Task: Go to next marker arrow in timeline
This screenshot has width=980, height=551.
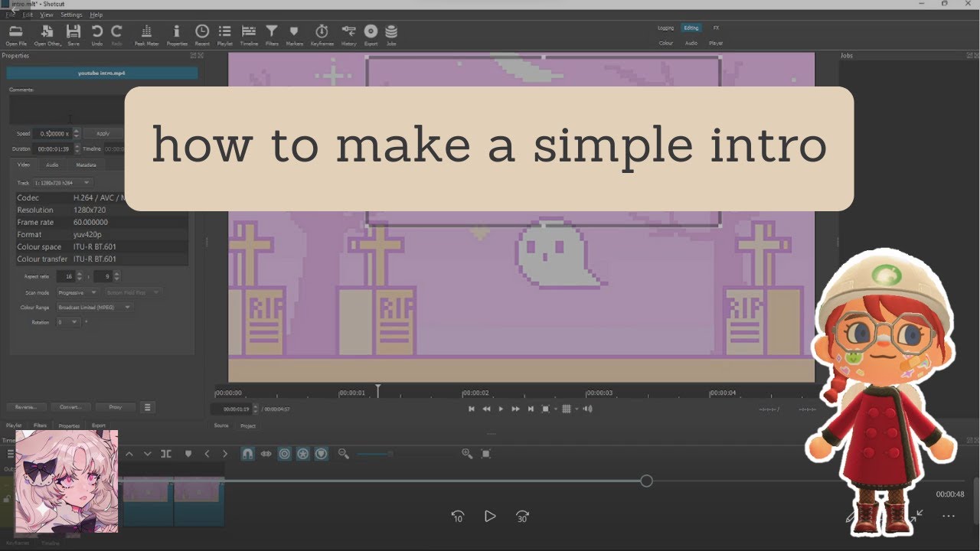Action: pos(225,454)
